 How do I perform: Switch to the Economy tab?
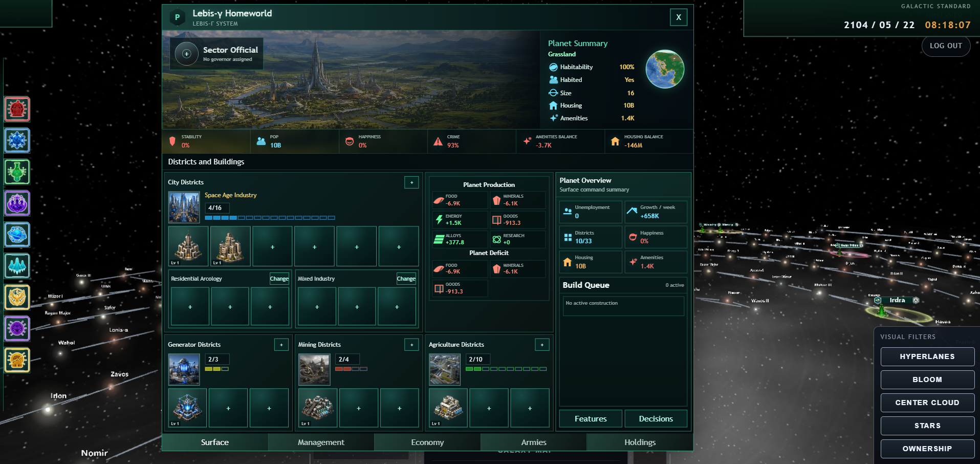click(427, 442)
